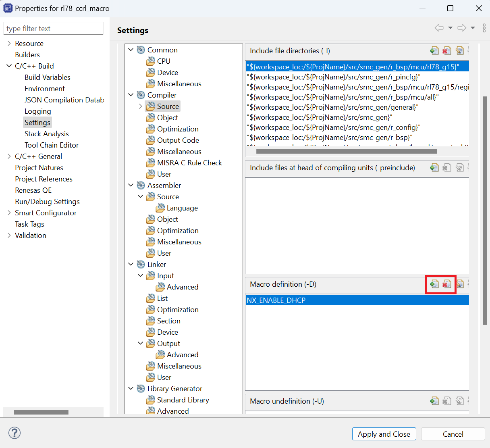Click the Cancel button
Viewport: 490px width, 448px height.
point(453,434)
